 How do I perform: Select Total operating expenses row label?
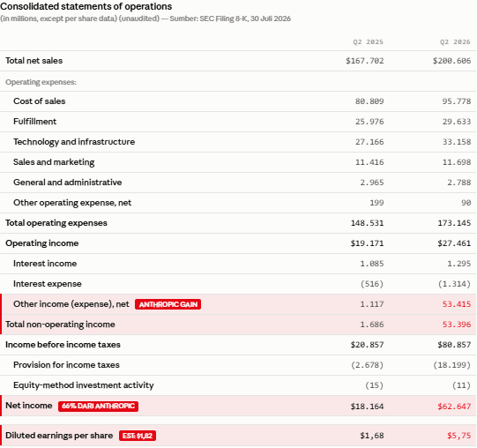(56, 223)
